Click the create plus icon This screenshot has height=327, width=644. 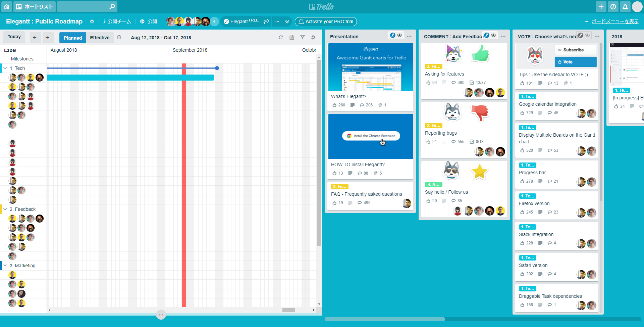point(601,7)
